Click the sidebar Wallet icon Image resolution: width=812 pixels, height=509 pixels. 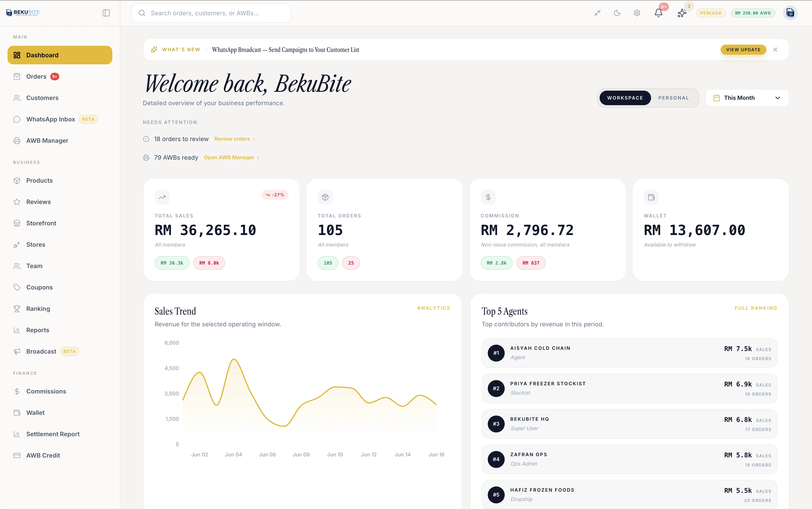click(x=17, y=413)
